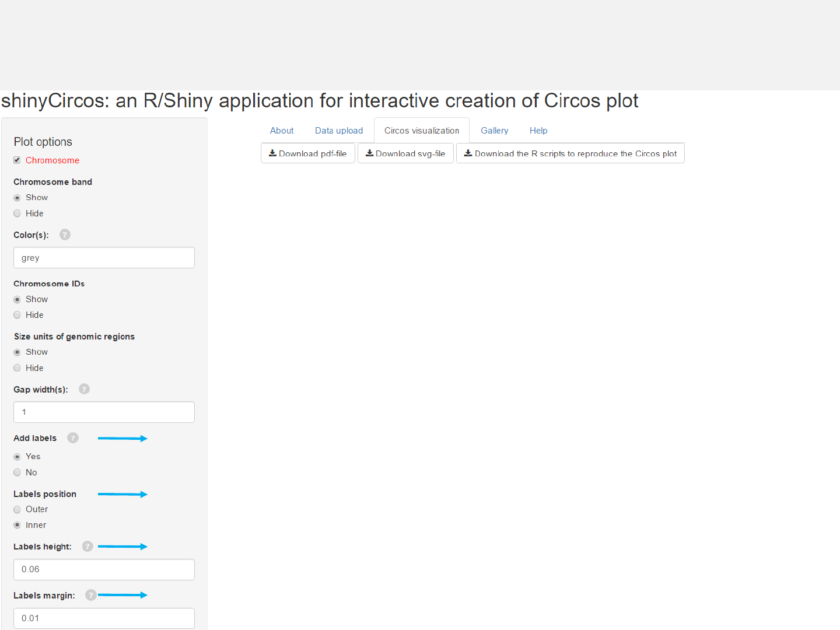The height and width of the screenshot is (630, 840).
Task: Set Add labels to Yes
Action: (17, 457)
